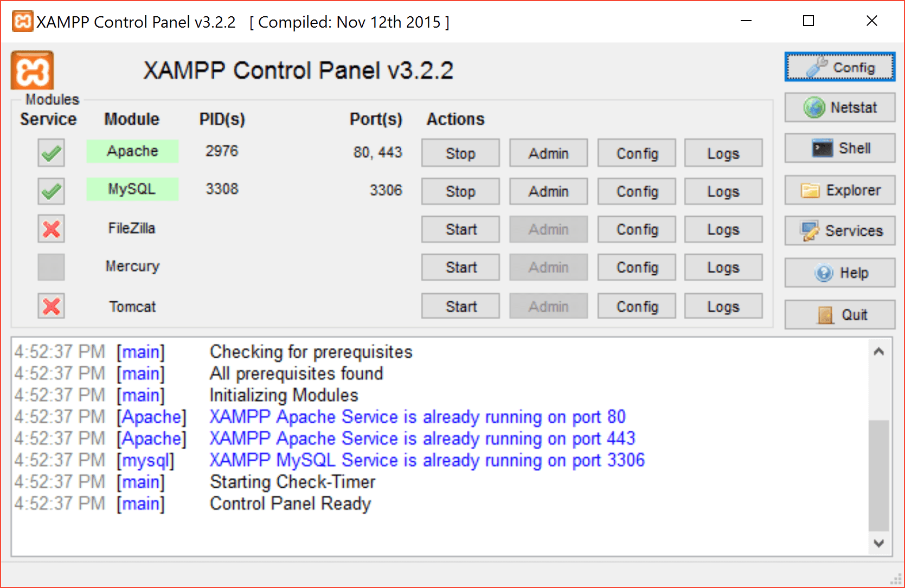Screen dimensions: 905x588
Task: Start the Mercury mail server
Action: coord(460,267)
